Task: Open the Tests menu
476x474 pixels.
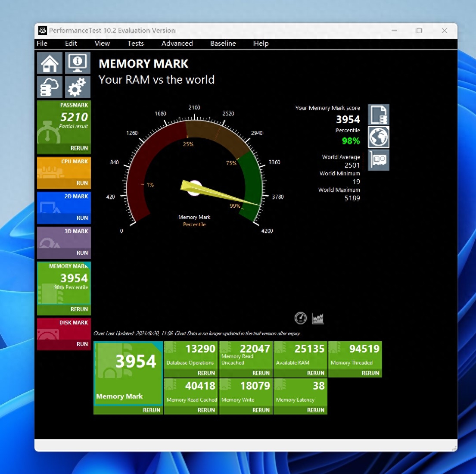Action: [135, 44]
